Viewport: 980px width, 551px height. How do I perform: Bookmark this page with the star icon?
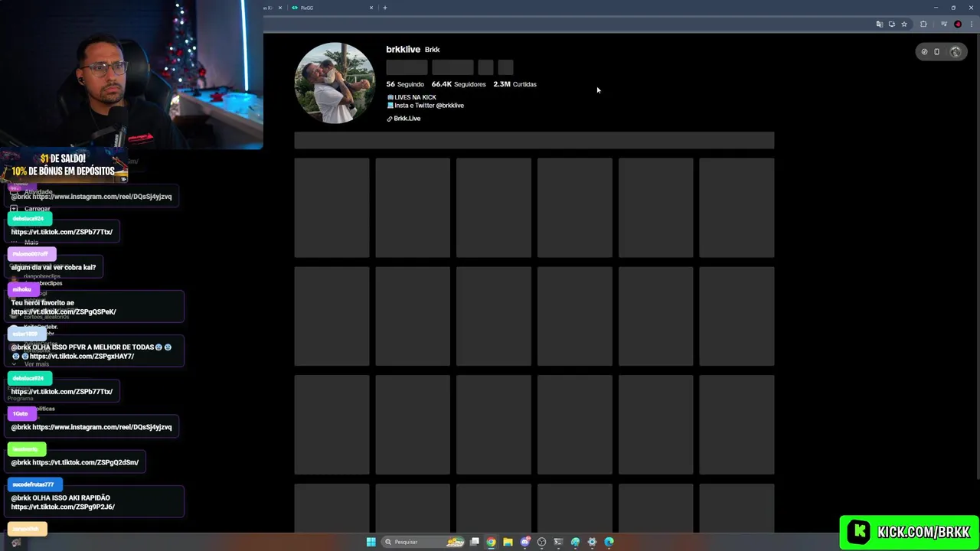pos(904,24)
